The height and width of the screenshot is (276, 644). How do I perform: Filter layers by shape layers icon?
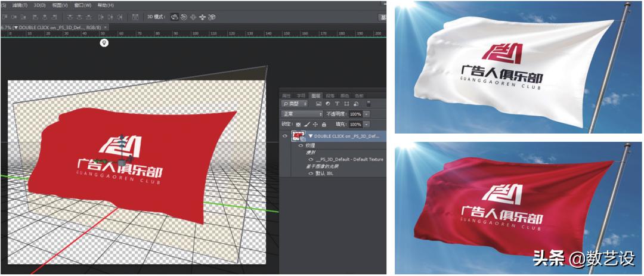[346, 104]
